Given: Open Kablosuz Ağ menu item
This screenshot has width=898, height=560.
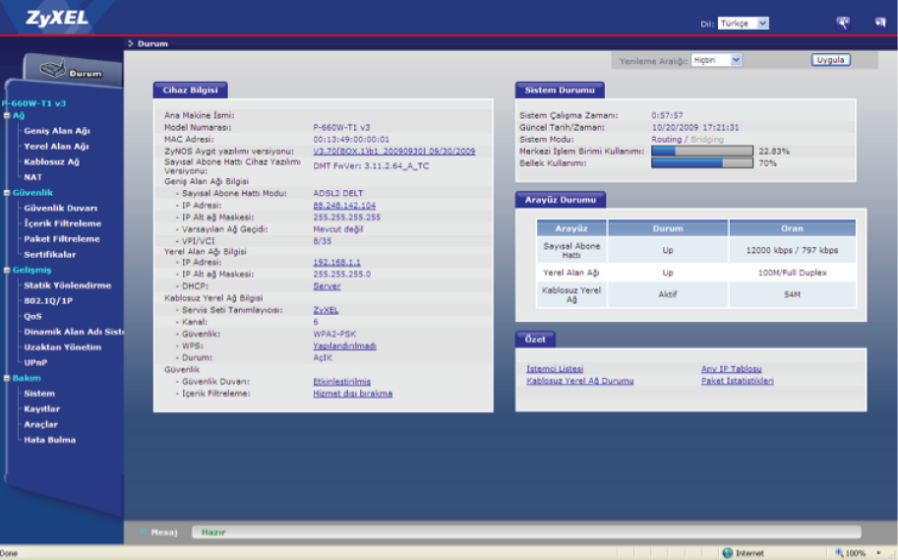Looking at the screenshot, I should 51,162.
